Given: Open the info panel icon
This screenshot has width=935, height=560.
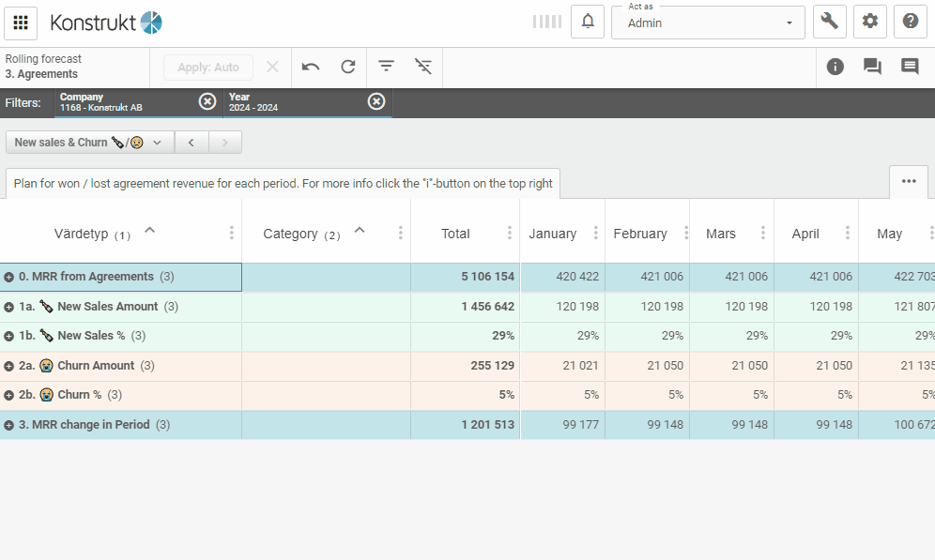Looking at the screenshot, I should point(835,67).
